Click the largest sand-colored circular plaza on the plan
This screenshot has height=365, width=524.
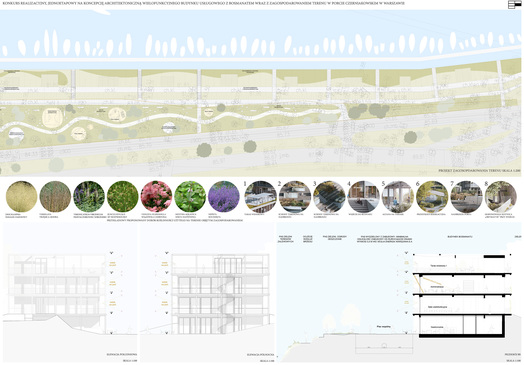point(53,118)
